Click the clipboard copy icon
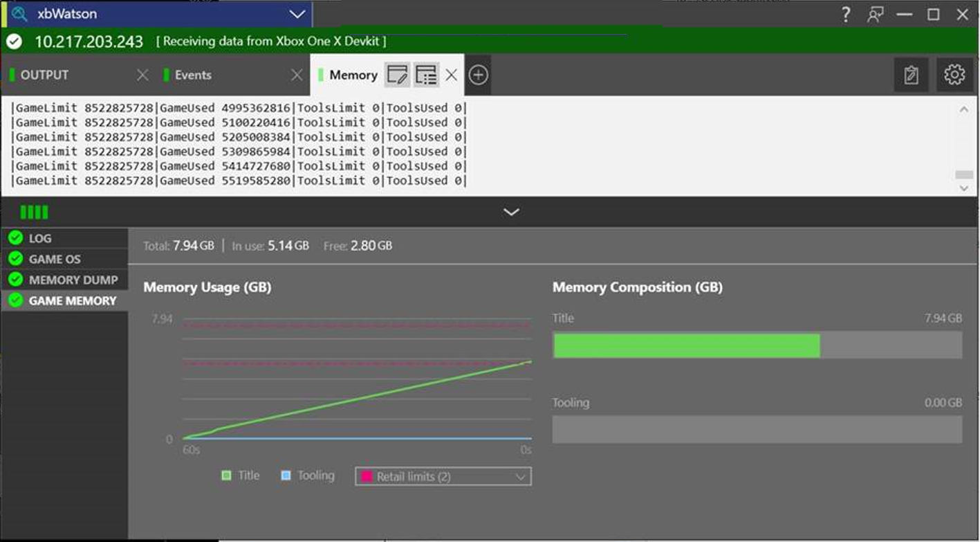 point(911,75)
